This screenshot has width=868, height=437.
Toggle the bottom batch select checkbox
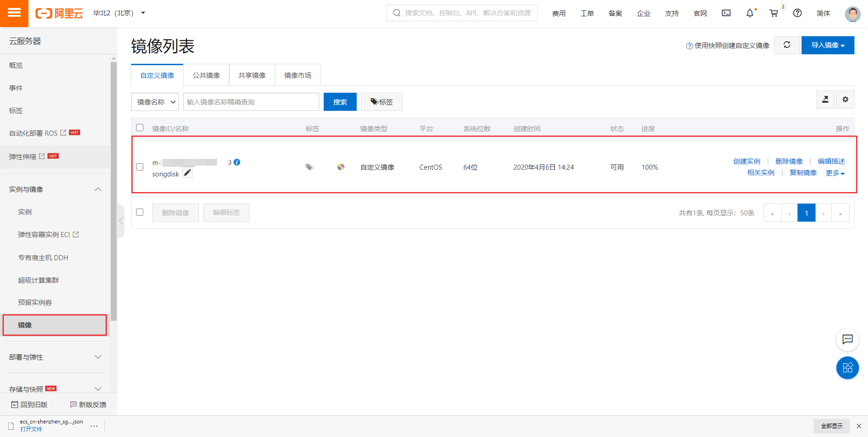[x=140, y=212]
